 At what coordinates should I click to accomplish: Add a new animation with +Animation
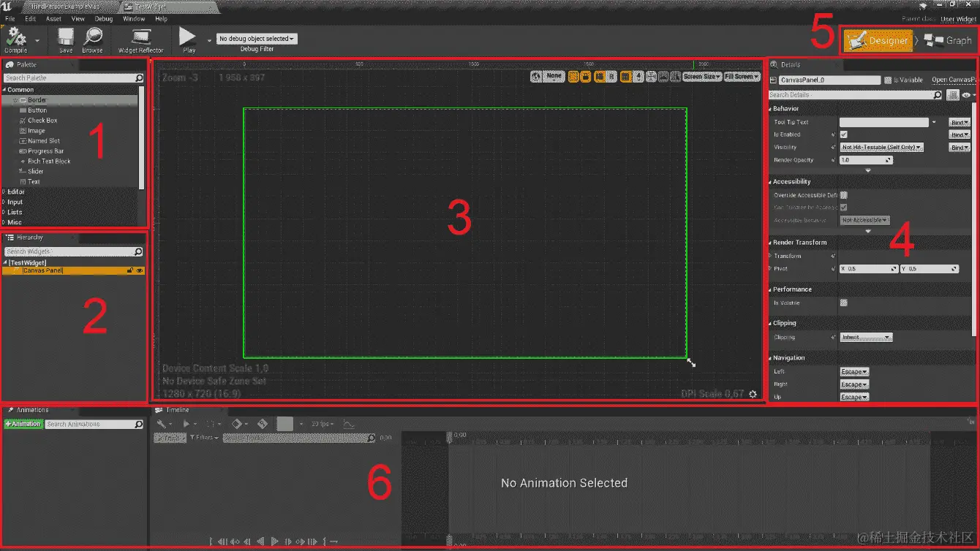coord(23,424)
